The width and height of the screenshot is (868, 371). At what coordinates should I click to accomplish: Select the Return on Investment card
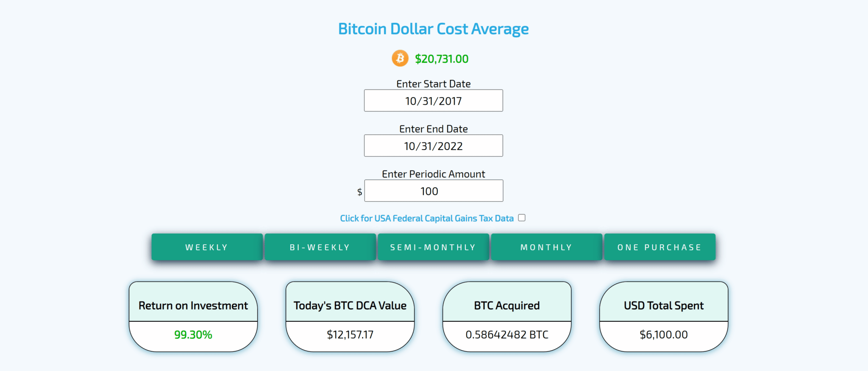pyautogui.click(x=193, y=305)
